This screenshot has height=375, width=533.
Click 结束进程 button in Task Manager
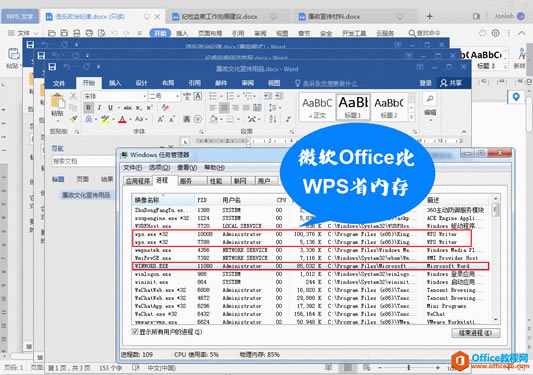point(476,333)
